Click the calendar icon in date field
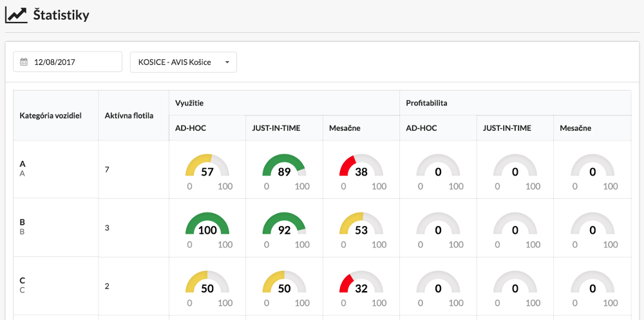 (24, 62)
